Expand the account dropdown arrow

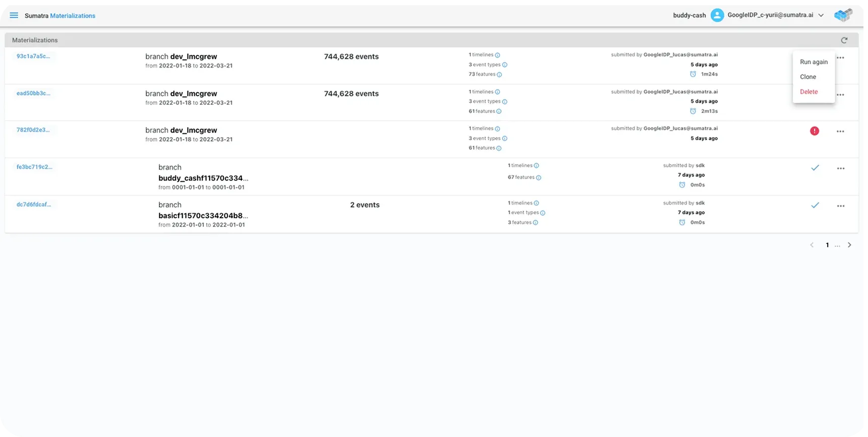click(x=821, y=16)
